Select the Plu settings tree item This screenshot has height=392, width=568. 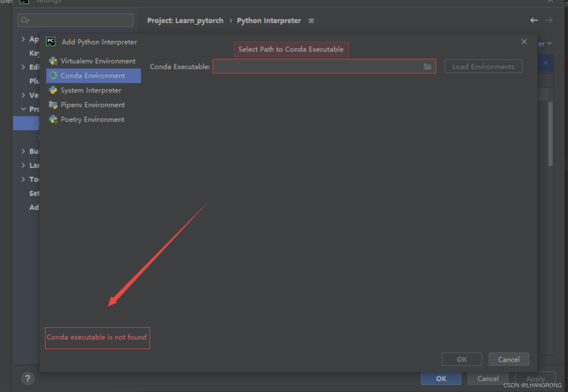(34, 81)
